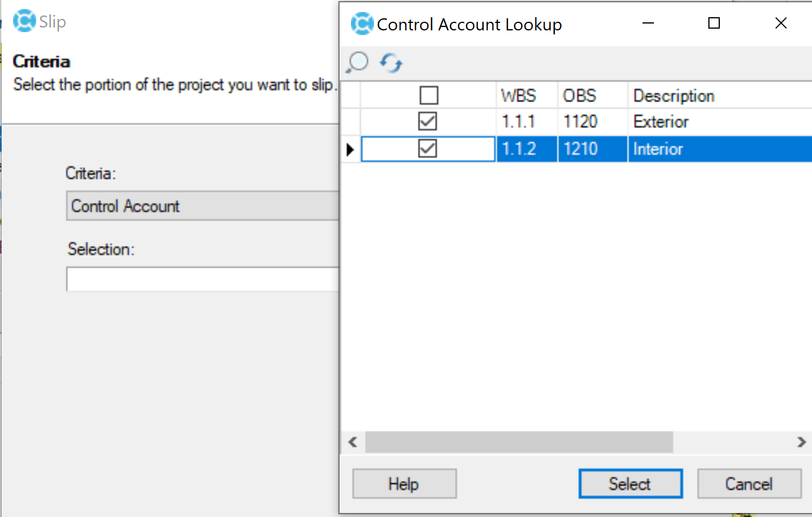The height and width of the screenshot is (517, 812).
Task: Click the refresh arrows icon in the lookup toolbar
Action: click(391, 62)
